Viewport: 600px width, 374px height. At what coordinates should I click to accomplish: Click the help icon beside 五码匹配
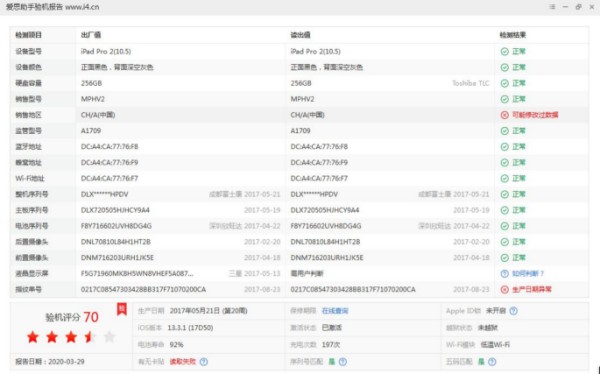[492, 362]
